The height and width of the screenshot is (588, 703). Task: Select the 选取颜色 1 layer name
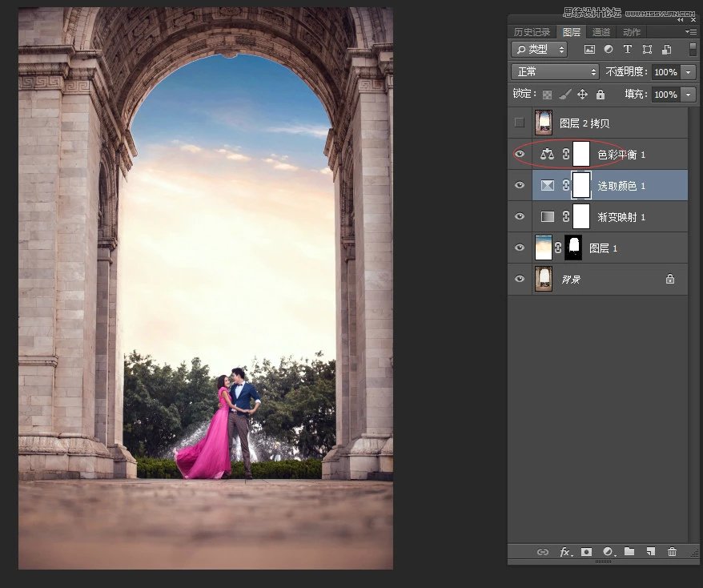point(621,186)
